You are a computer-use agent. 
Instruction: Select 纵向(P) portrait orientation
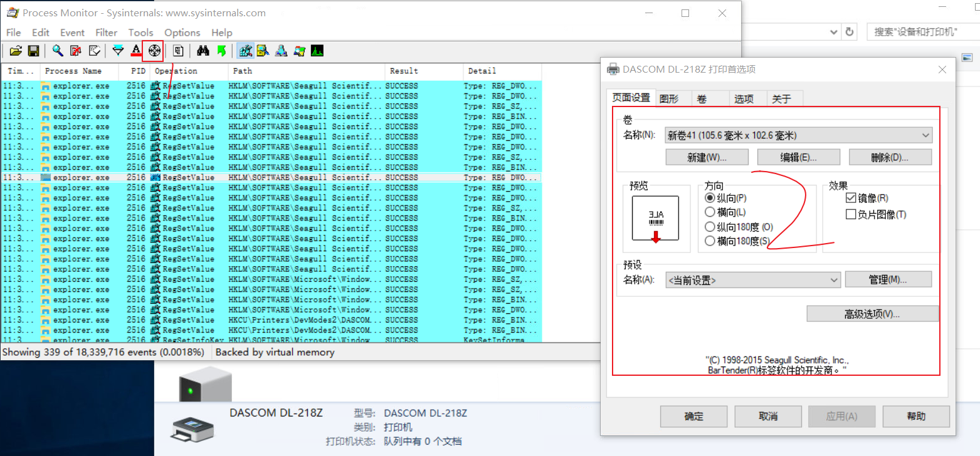tap(727, 198)
